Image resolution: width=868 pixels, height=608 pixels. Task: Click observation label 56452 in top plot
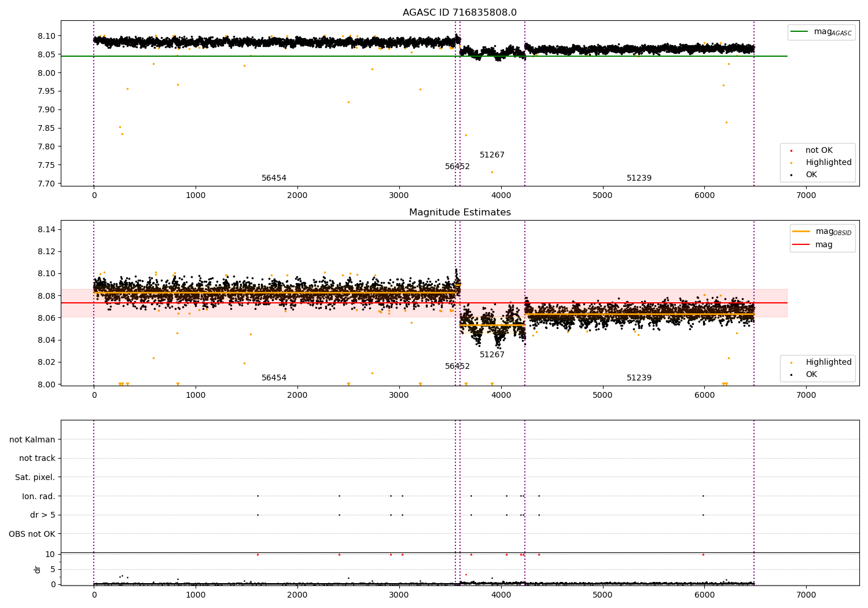point(457,167)
